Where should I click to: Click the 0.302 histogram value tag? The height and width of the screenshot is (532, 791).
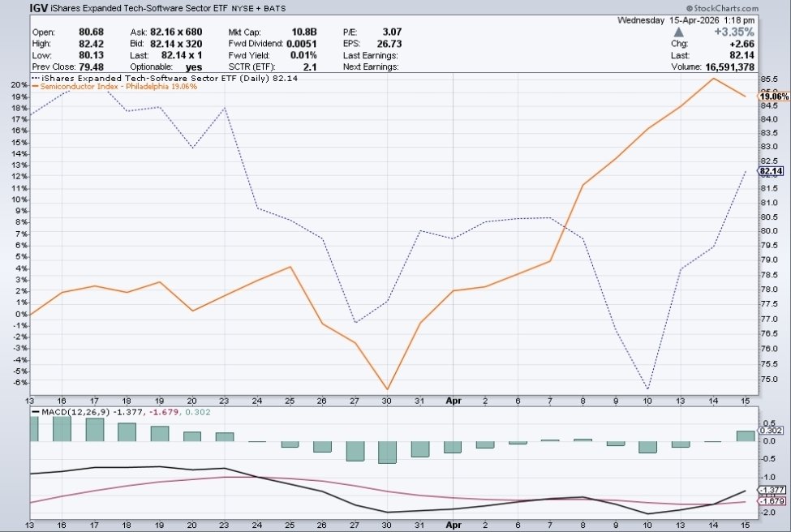pyautogui.click(x=771, y=430)
